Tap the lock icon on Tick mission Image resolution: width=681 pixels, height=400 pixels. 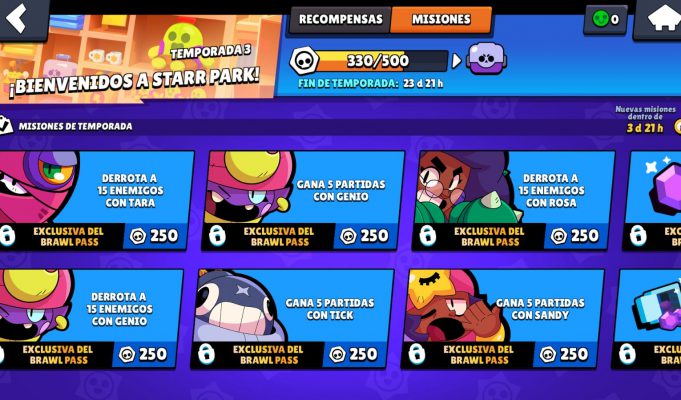pyautogui.click(x=206, y=354)
